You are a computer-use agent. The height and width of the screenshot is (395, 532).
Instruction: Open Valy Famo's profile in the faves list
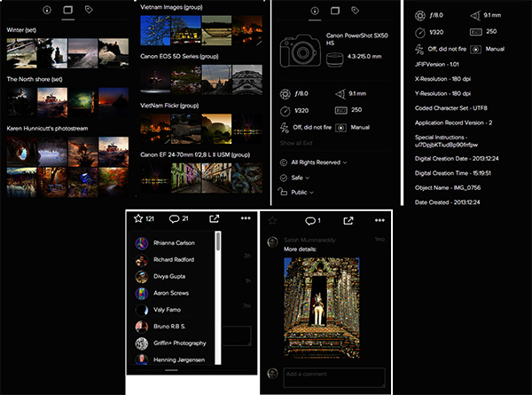[167, 310]
